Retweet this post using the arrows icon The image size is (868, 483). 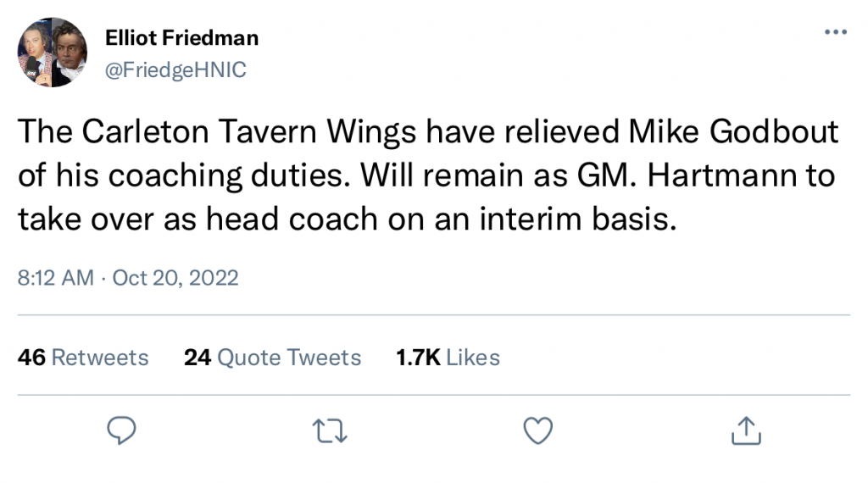[x=329, y=432]
